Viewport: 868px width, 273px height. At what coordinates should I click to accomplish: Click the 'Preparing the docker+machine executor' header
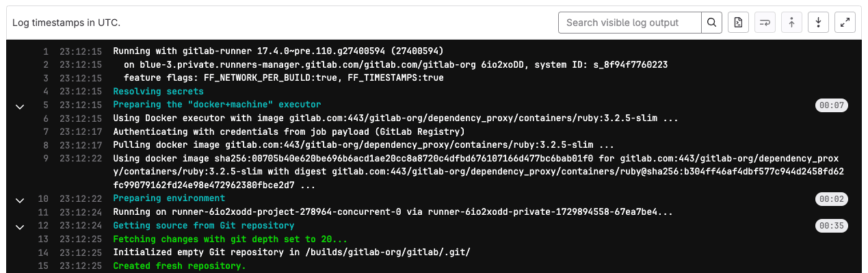pos(217,105)
